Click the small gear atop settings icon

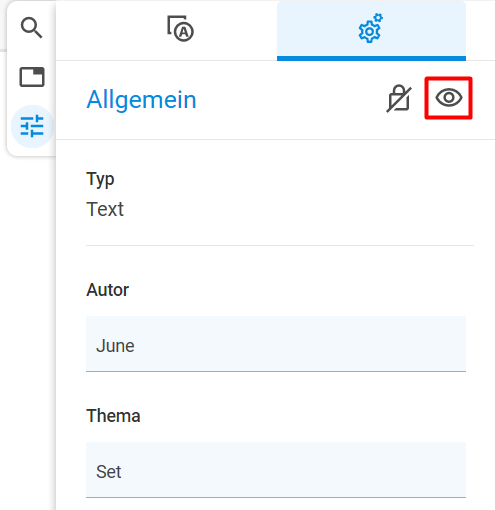click(378, 18)
